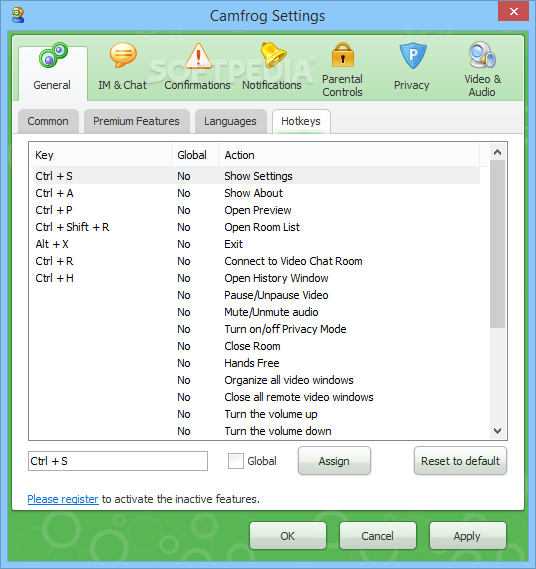
Task: Switch to the Languages tab
Action: coord(230,121)
